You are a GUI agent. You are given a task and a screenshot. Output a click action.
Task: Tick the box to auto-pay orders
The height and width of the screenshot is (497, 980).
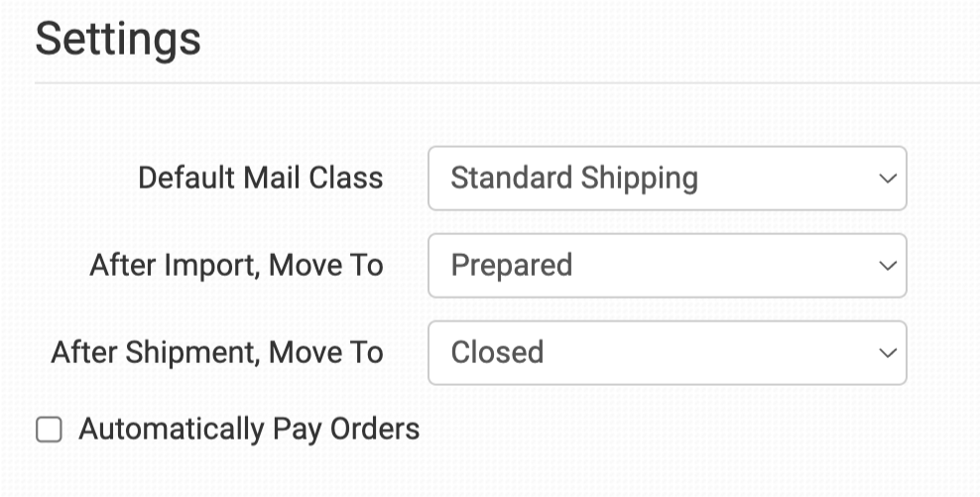pyautogui.click(x=49, y=430)
